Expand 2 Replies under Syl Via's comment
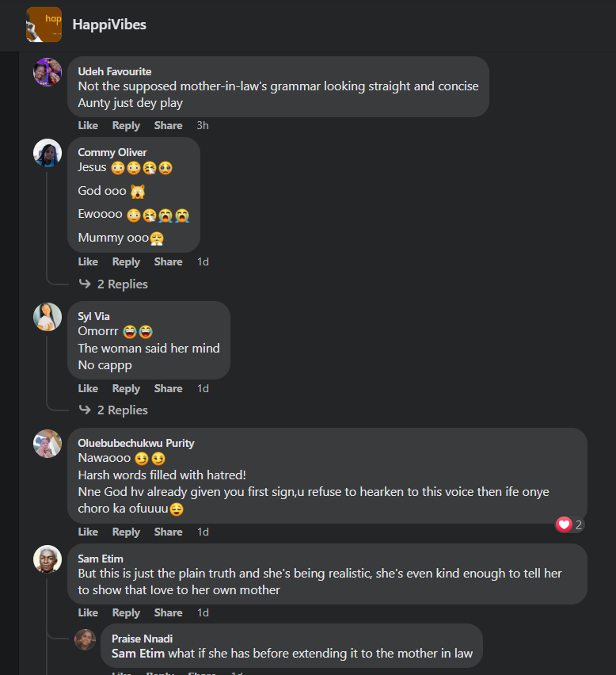 click(x=122, y=410)
